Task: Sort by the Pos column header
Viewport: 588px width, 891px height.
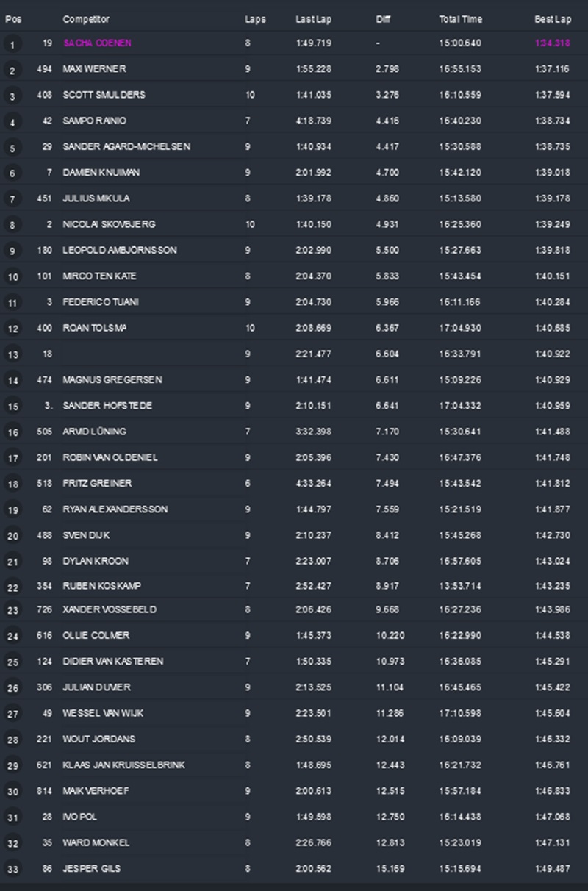Action: coord(12,19)
